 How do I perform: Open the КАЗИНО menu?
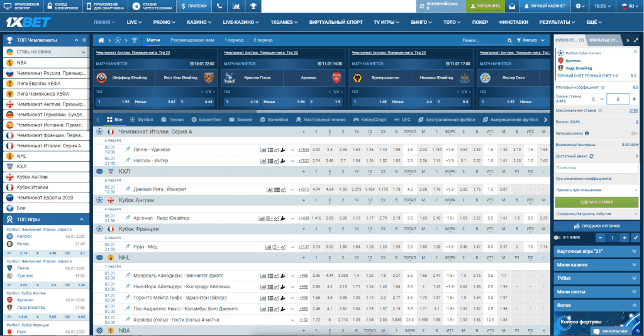click(x=199, y=21)
